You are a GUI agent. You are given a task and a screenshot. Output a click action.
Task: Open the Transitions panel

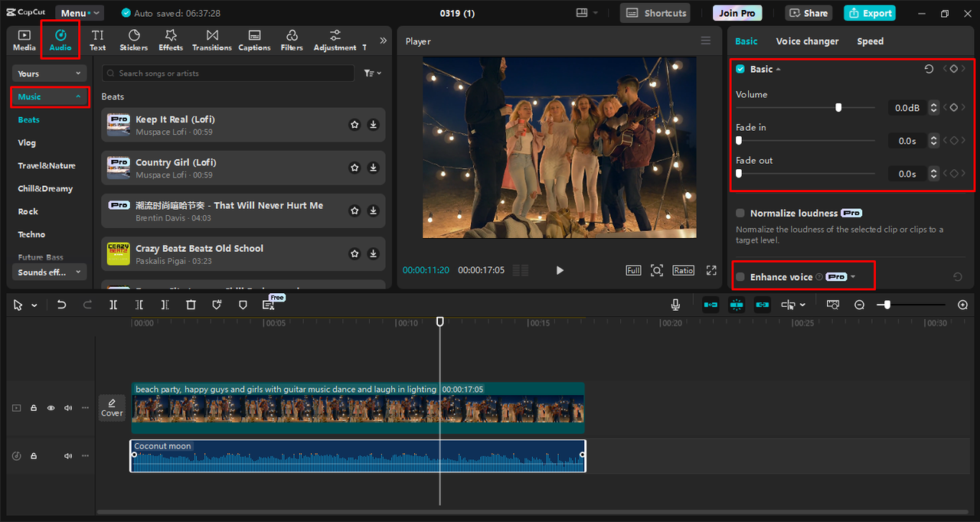tap(212, 40)
